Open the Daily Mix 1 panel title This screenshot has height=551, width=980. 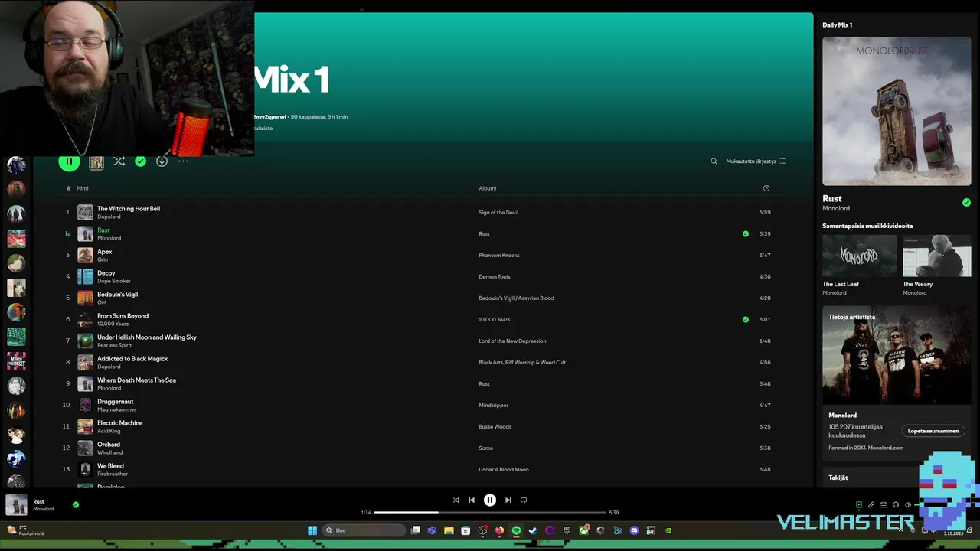pyautogui.click(x=837, y=25)
